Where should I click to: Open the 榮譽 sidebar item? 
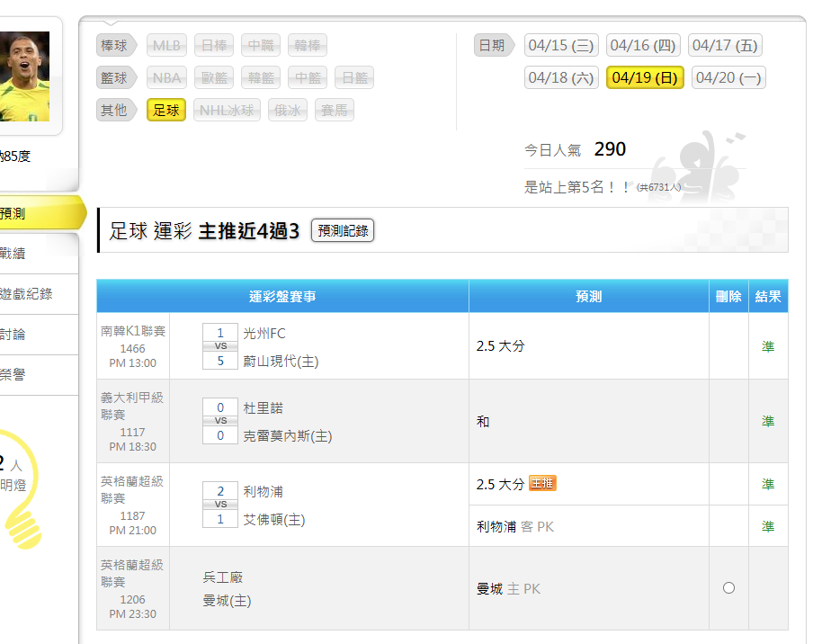click(x=40, y=375)
